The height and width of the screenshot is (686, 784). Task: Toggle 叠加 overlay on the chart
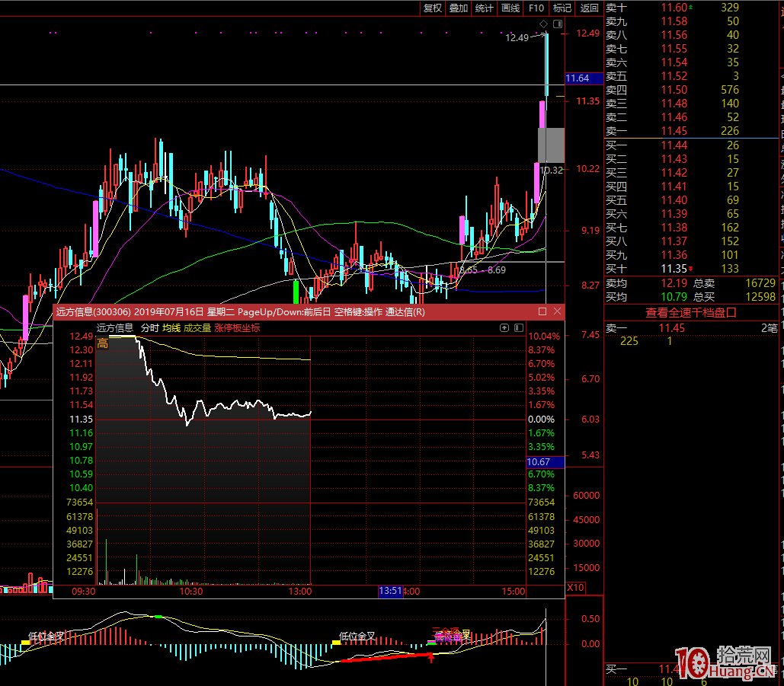pyautogui.click(x=459, y=8)
